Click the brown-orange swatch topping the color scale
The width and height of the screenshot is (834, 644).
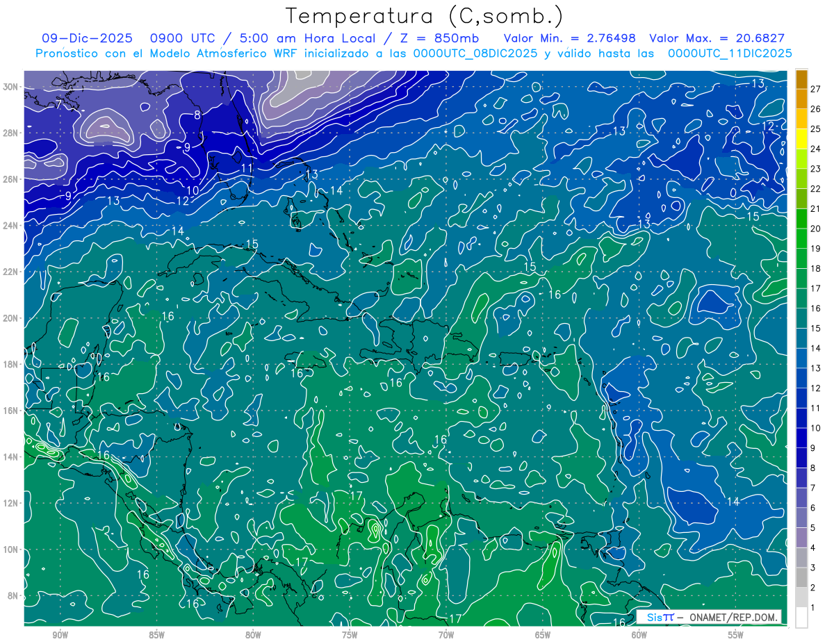[x=802, y=79]
